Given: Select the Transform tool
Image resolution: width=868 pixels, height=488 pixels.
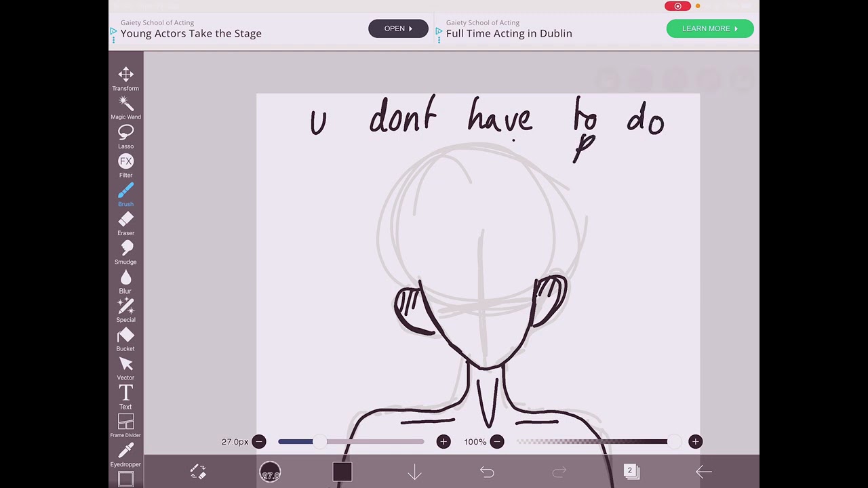Looking at the screenshot, I should point(125,79).
